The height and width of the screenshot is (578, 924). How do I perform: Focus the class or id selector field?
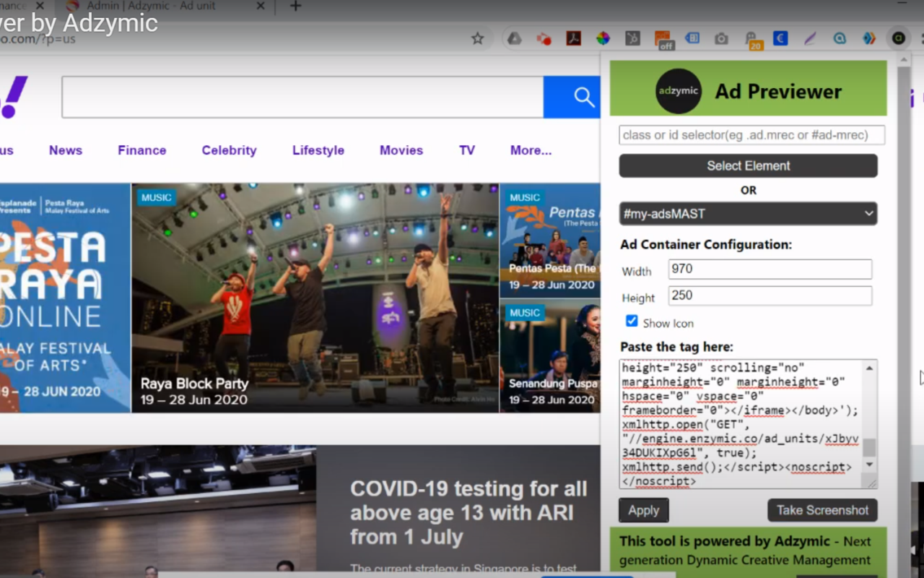pos(751,135)
